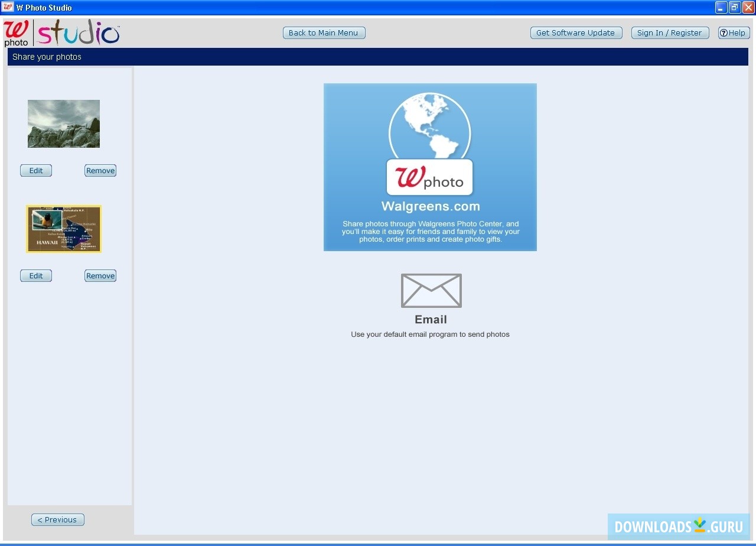Open the Help button
Viewport: 756px width, 546px height.
(734, 33)
